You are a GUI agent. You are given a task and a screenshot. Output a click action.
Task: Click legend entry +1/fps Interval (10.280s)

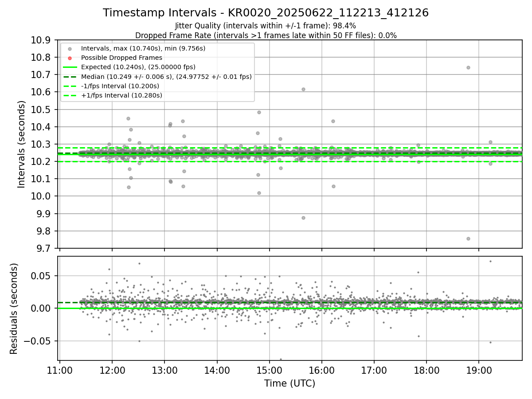click(121, 95)
